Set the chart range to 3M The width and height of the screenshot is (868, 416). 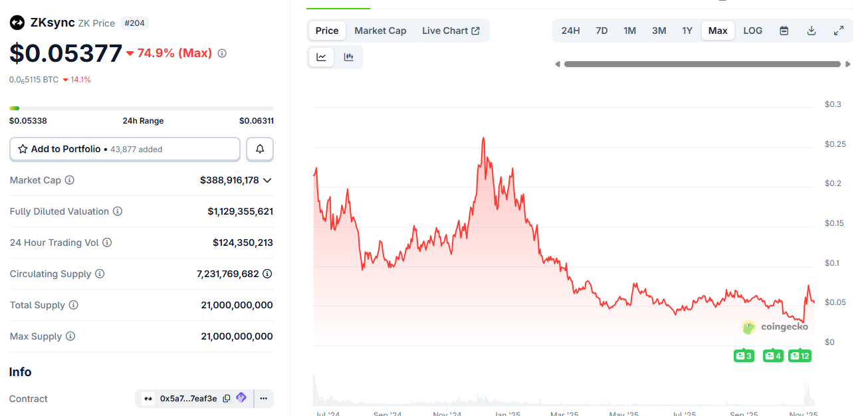click(659, 31)
